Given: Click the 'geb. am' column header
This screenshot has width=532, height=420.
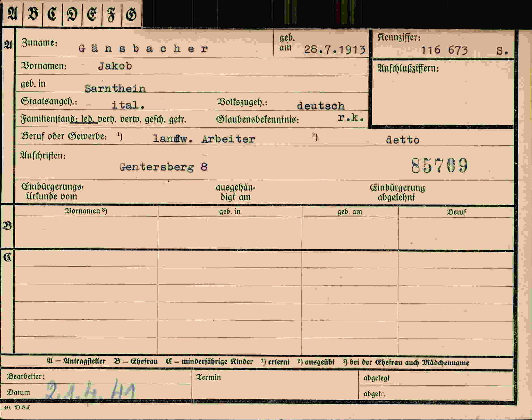Looking at the screenshot, I should click(350, 212).
